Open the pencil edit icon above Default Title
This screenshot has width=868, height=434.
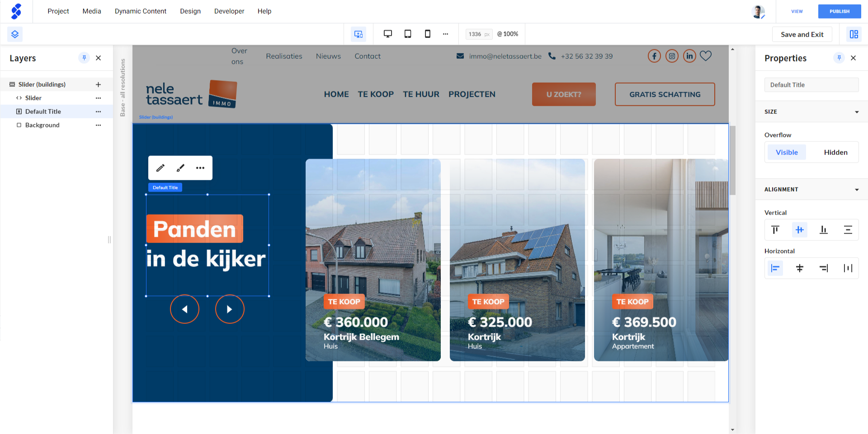(160, 168)
